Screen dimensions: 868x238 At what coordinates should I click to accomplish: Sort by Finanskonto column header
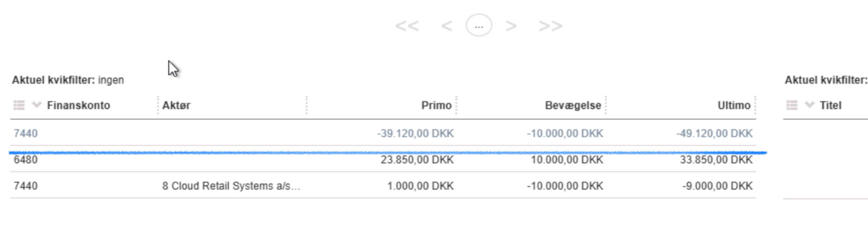point(78,105)
